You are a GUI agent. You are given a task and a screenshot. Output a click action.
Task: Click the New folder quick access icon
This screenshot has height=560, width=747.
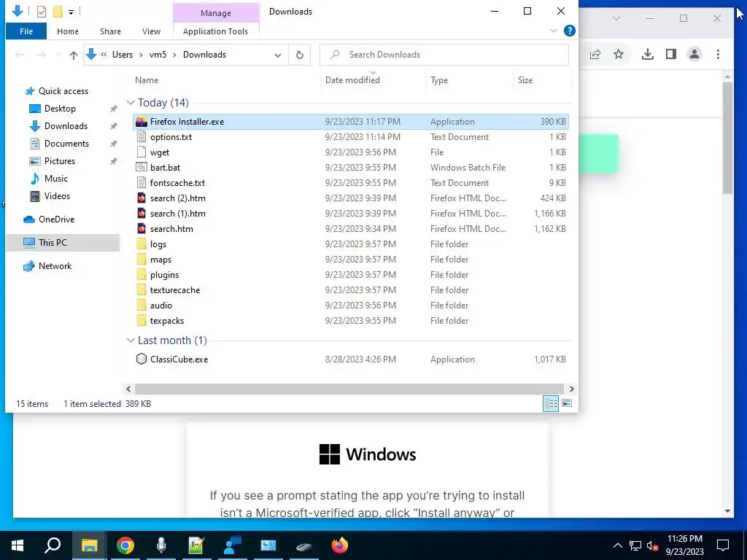click(x=58, y=12)
